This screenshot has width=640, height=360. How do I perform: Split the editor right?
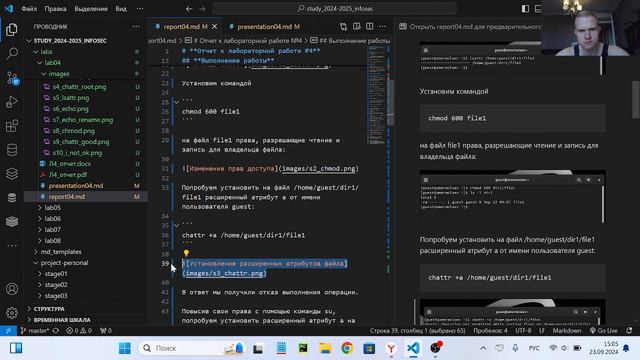(370, 27)
